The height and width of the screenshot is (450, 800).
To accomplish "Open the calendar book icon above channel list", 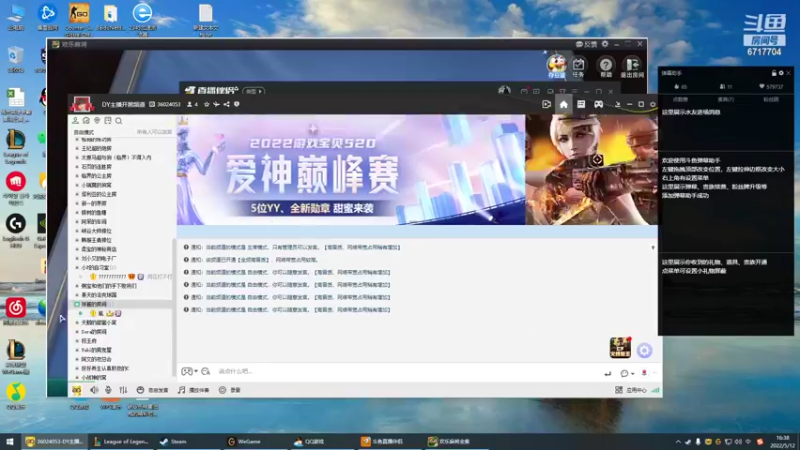I will click(x=108, y=121).
